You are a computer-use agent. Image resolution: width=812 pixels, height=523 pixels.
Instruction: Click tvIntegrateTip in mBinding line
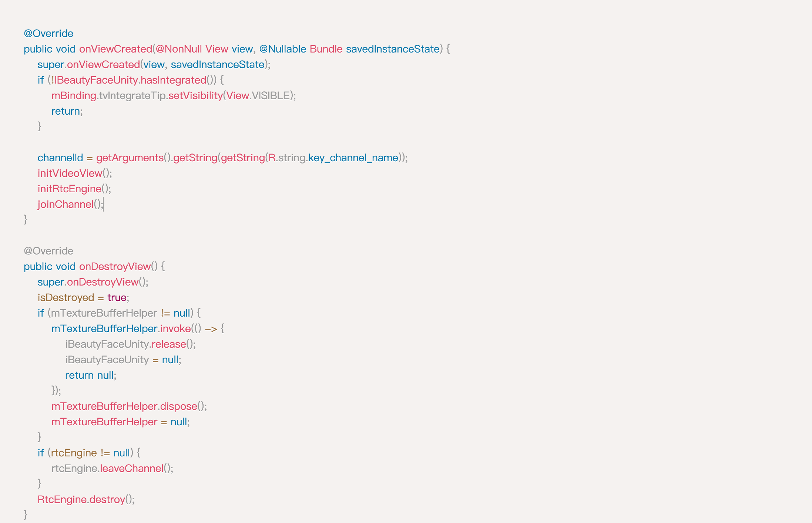tap(132, 95)
